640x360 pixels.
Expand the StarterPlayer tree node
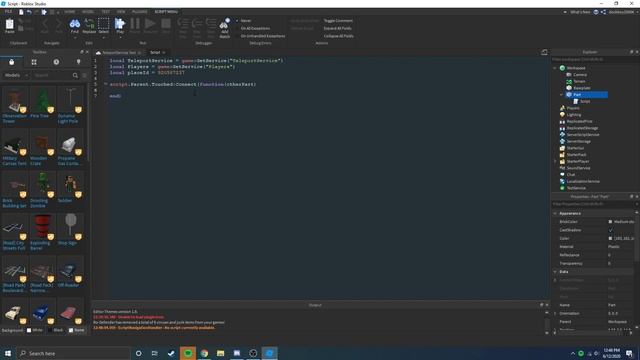[555, 161]
